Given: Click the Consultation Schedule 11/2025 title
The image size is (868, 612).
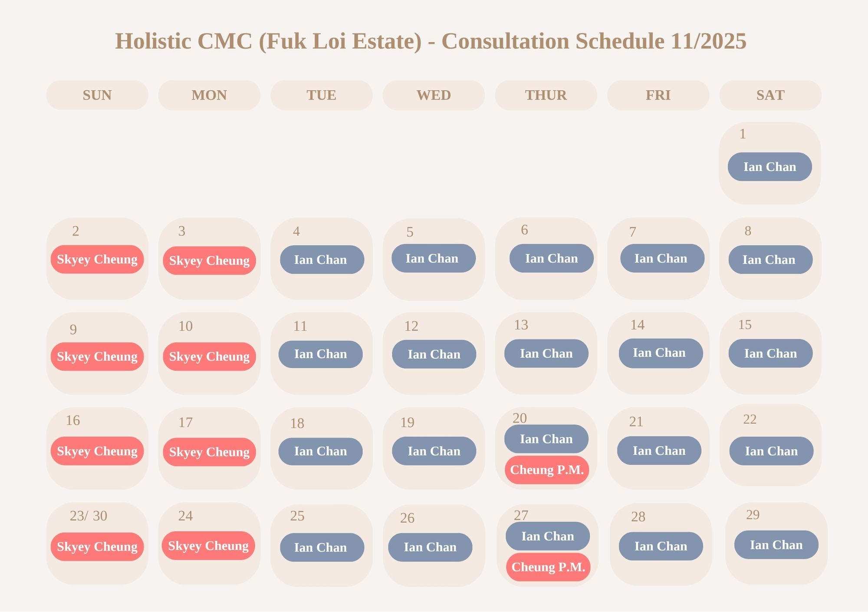Looking at the screenshot, I should point(431,41).
